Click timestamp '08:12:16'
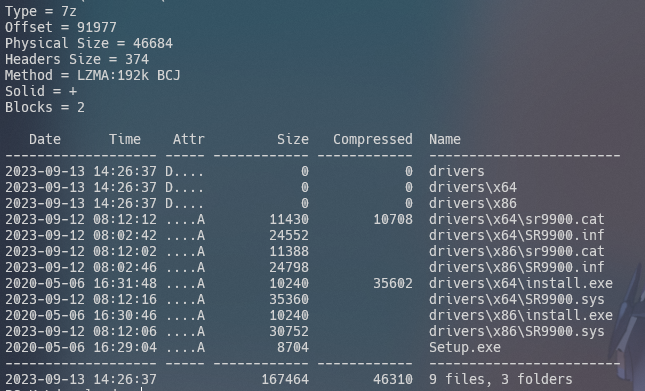This screenshot has height=391, width=645. pos(125,300)
